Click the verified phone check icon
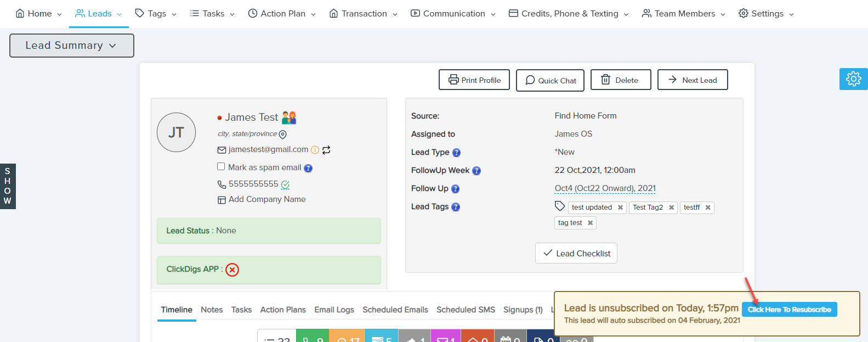This screenshot has height=342, width=868. tap(285, 184)
